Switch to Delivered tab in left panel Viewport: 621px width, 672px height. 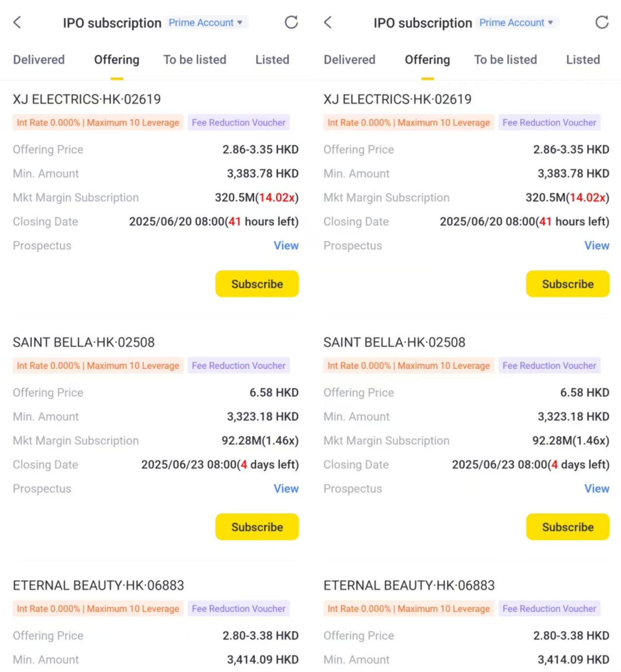[x=39, y=60]
